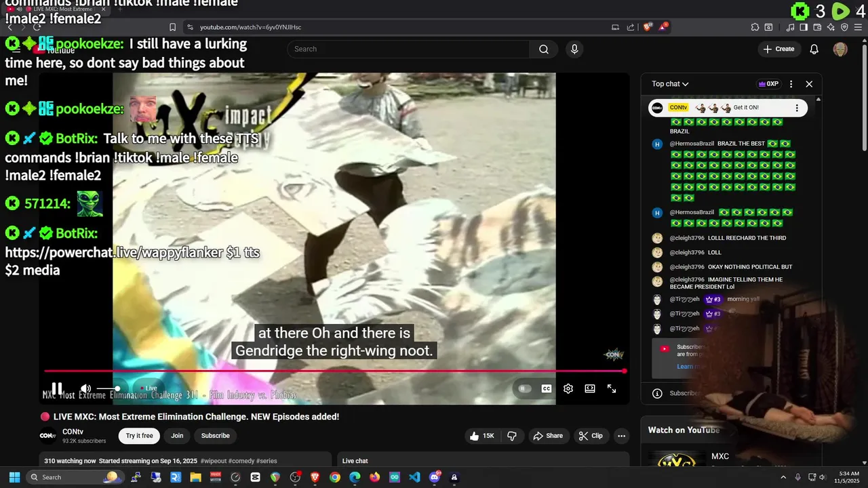
Task: Open the Create menu on YouTube
Action: click(x=778, y=49)
